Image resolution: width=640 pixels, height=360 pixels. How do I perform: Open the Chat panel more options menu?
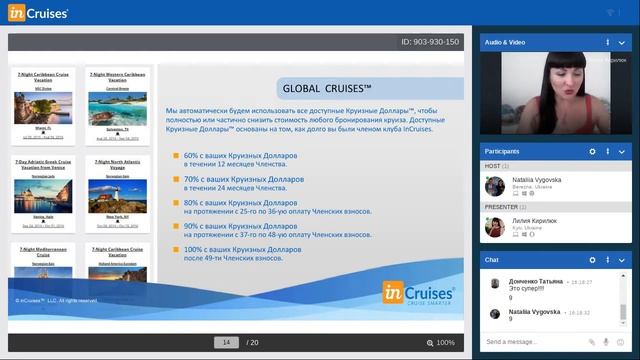click(x=607, y=260)
